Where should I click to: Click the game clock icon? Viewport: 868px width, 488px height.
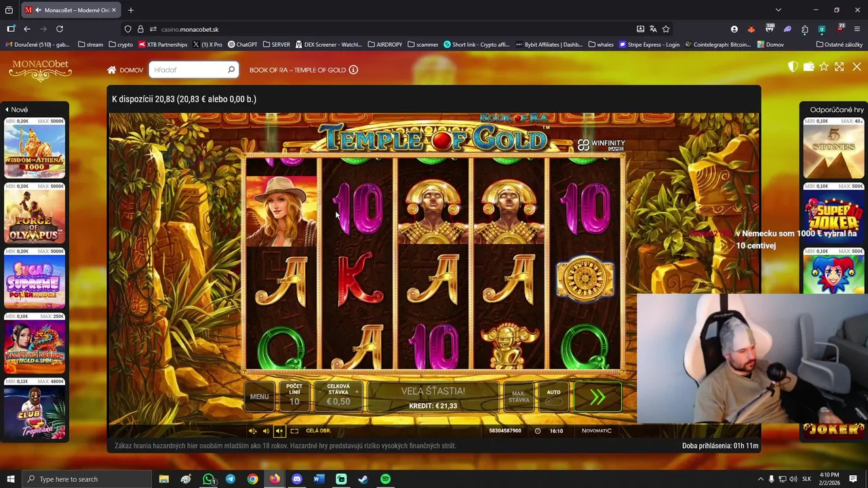538,431
